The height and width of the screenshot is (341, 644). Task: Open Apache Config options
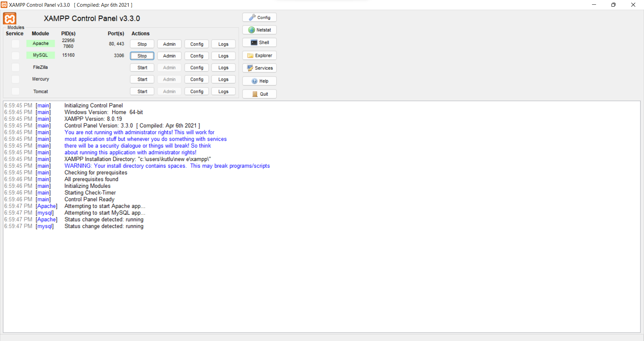pos(196,44)
